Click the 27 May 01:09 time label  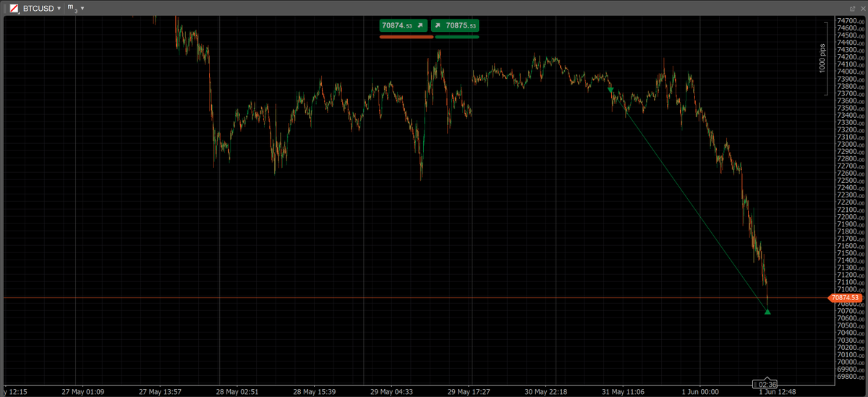click(84, 392)
